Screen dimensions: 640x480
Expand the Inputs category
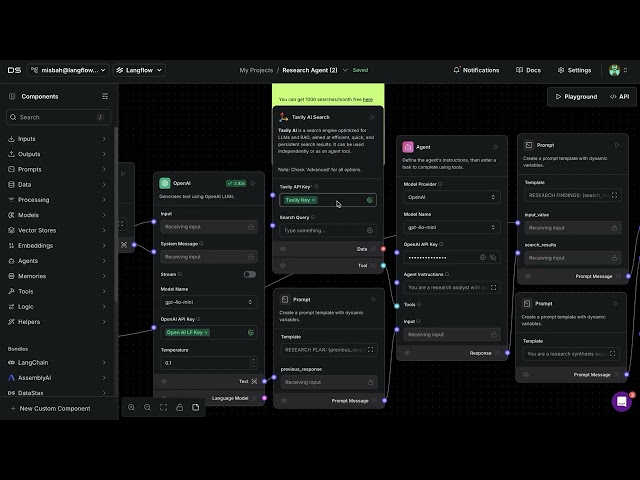pyautogui.click(x=57, y=139)
